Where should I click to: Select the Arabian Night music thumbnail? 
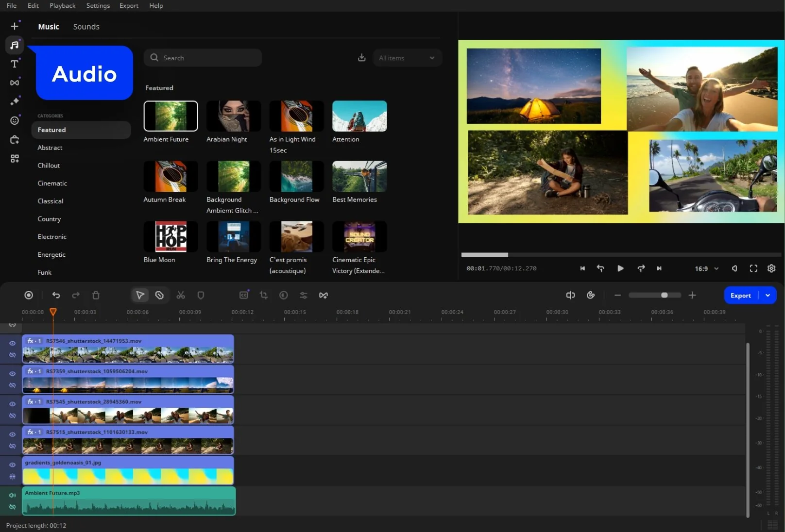234,116
